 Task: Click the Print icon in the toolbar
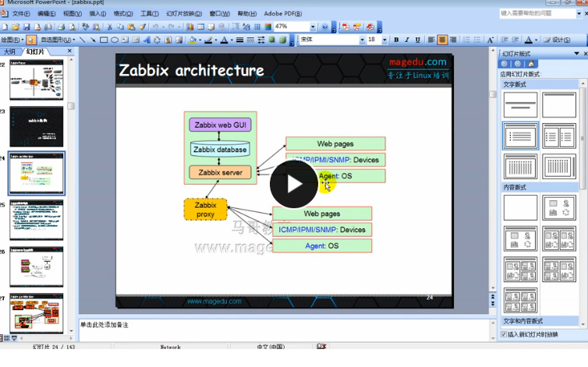point(61,27)
